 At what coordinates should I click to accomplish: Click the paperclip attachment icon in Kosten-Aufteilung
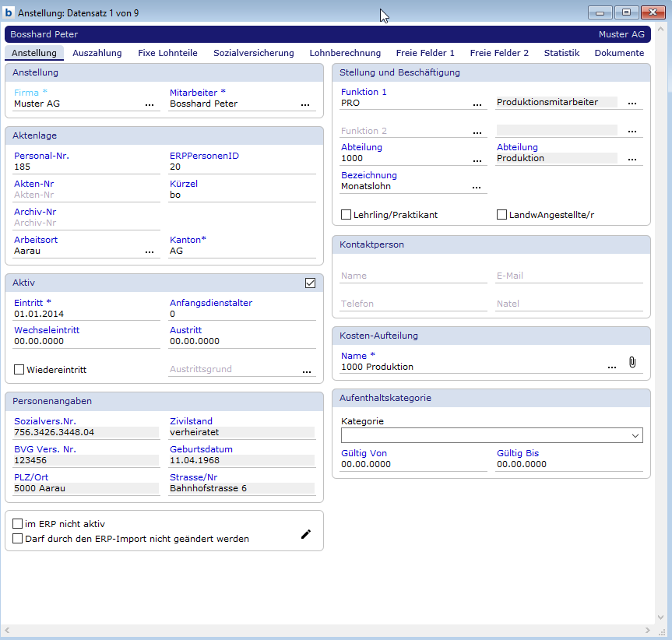tap(632, 362)
